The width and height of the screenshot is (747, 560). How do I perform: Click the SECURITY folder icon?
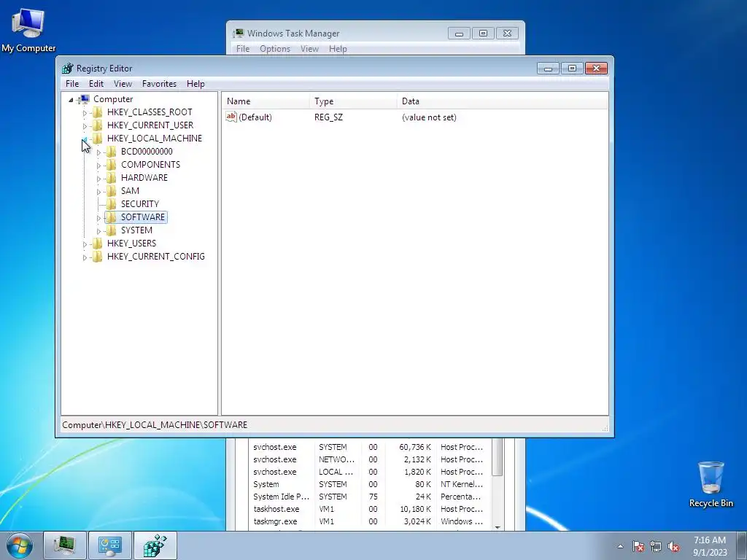point(111,204)
